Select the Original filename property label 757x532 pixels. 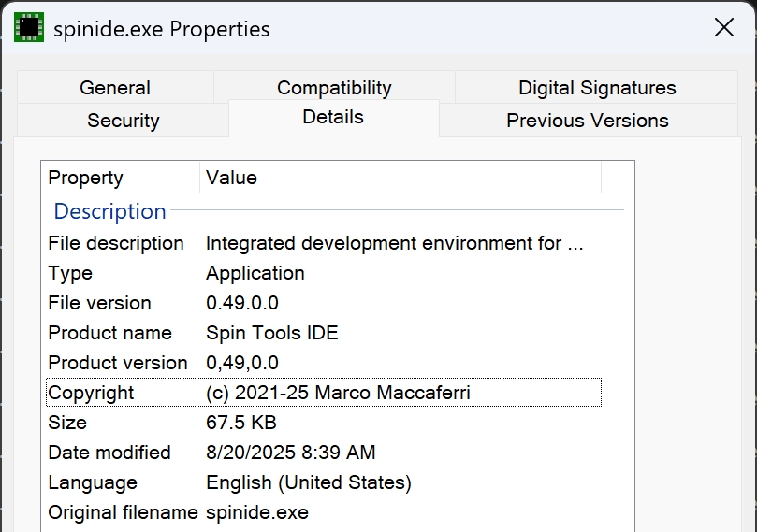click(123, 512)
